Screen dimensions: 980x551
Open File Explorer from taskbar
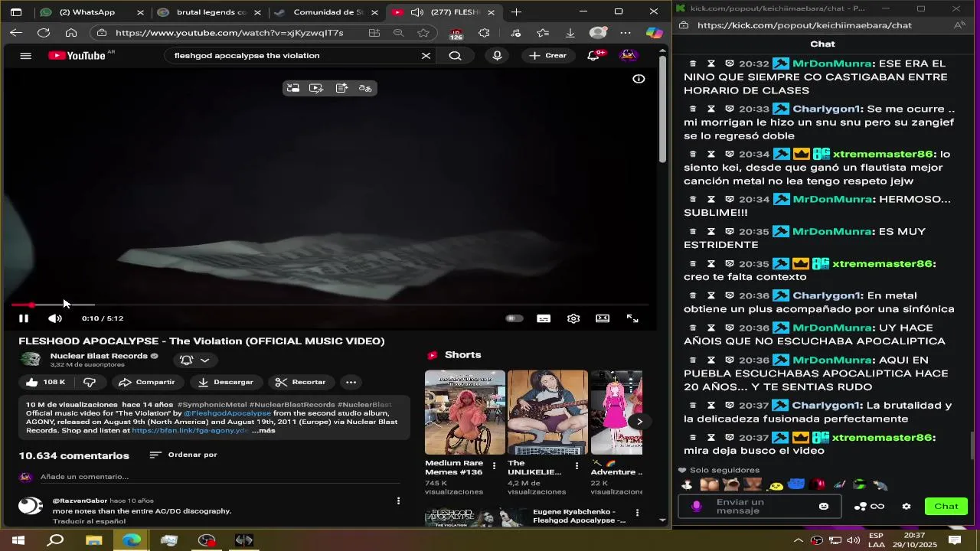[x=93, y=540]
